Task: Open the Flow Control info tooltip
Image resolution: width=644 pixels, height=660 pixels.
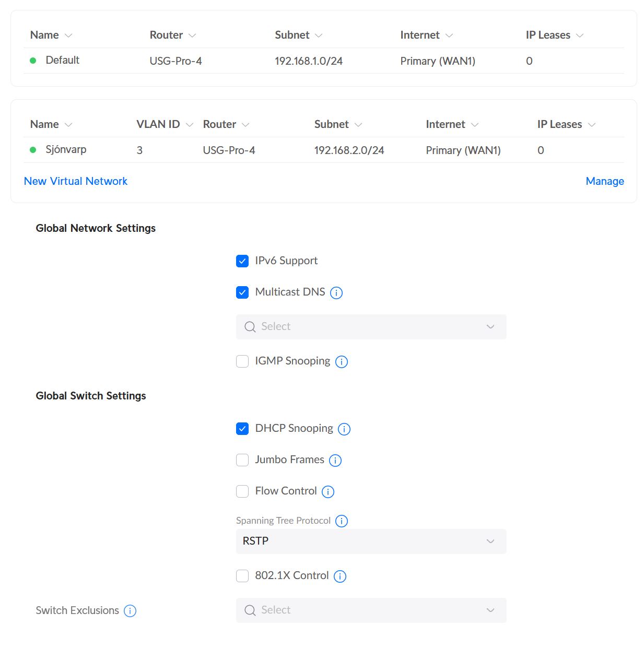Action: [328, 491]
